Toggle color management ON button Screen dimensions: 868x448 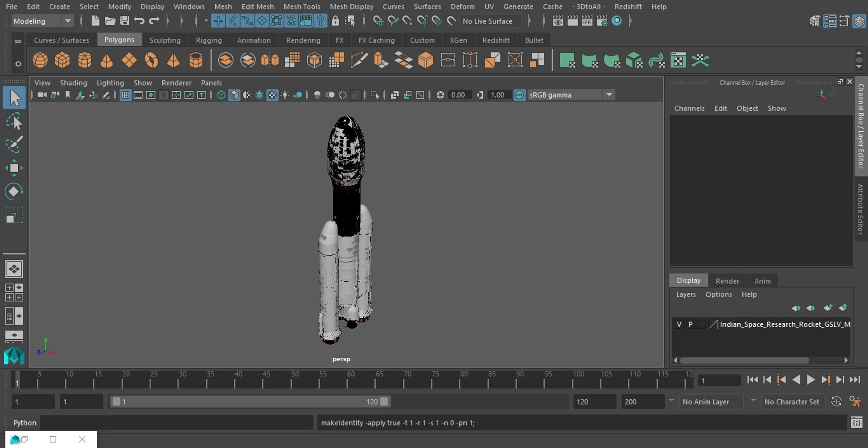click(519, 95)
